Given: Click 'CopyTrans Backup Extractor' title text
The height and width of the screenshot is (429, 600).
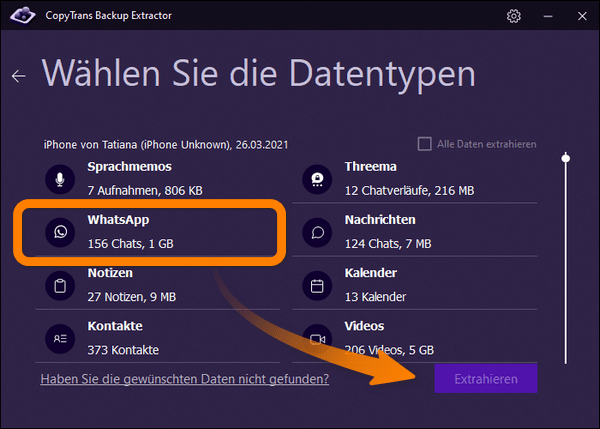Looking at the screenshot, I should pos(108,16).
